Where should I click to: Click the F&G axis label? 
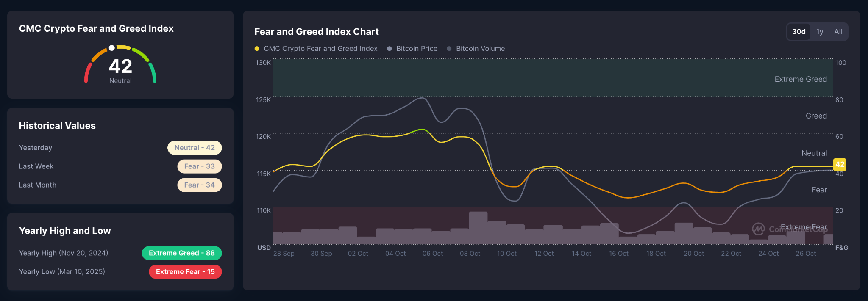(x=842, y=248)
